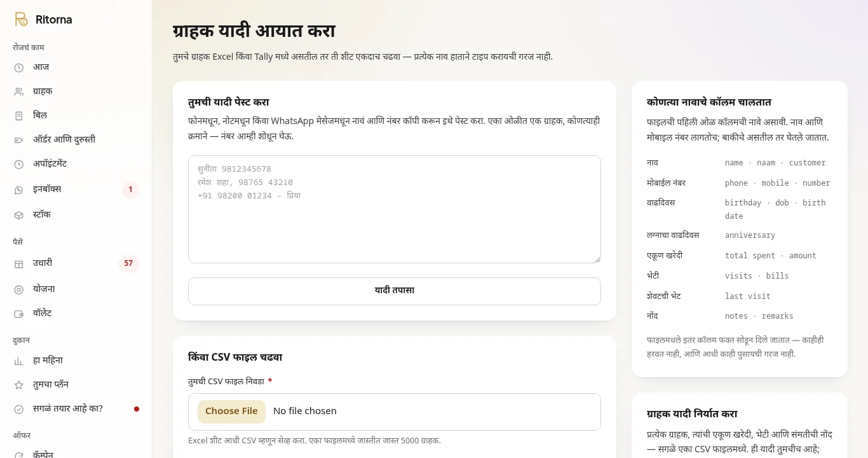
Task: Click the clock icon beside अपॉइंटमेंट
Action: tap(19, 164)
